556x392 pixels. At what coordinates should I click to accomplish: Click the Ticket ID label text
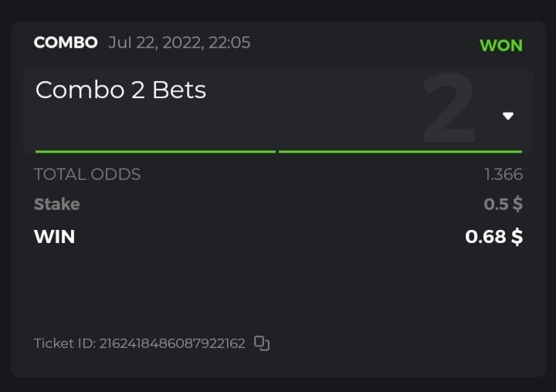click(65, 343)
